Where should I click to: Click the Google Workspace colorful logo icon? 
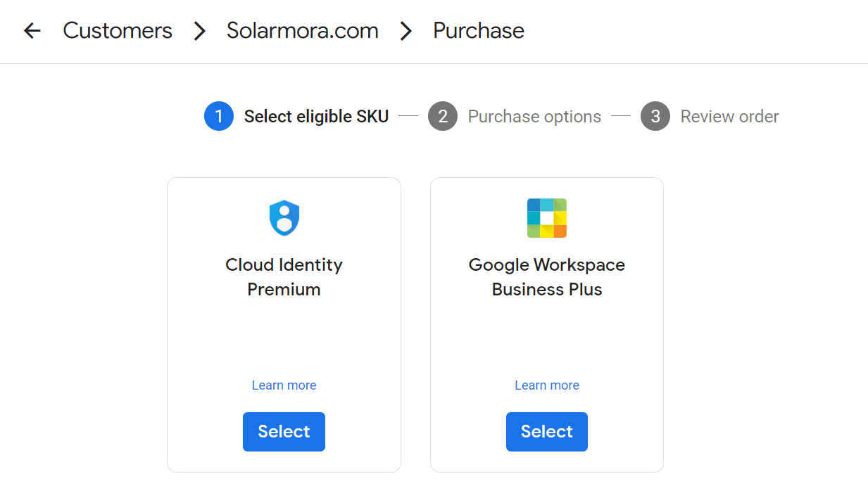[x=547, y=218]
